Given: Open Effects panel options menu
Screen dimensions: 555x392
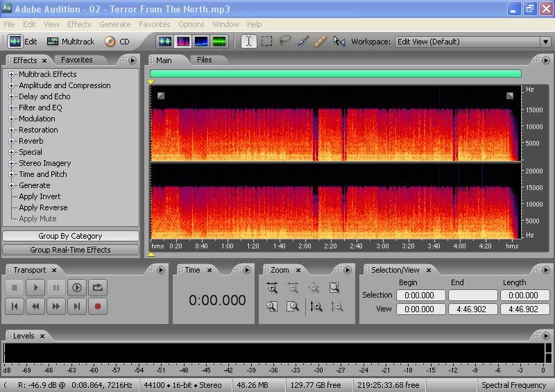Looking at the screenshot, I should coord(133,60).
